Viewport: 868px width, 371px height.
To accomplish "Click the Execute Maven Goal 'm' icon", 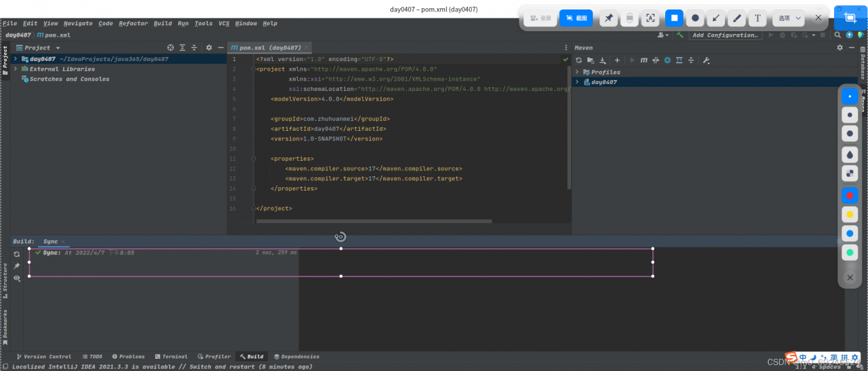I will 644,60.
